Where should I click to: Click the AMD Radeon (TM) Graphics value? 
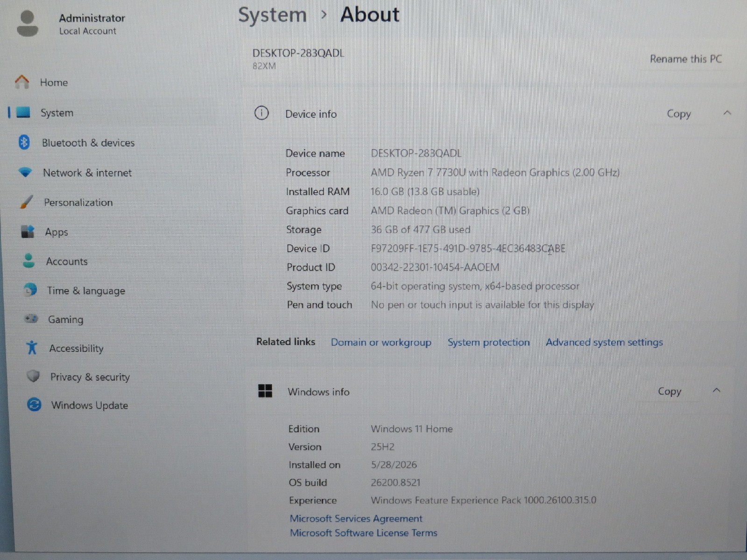click(x=450, y=211)
